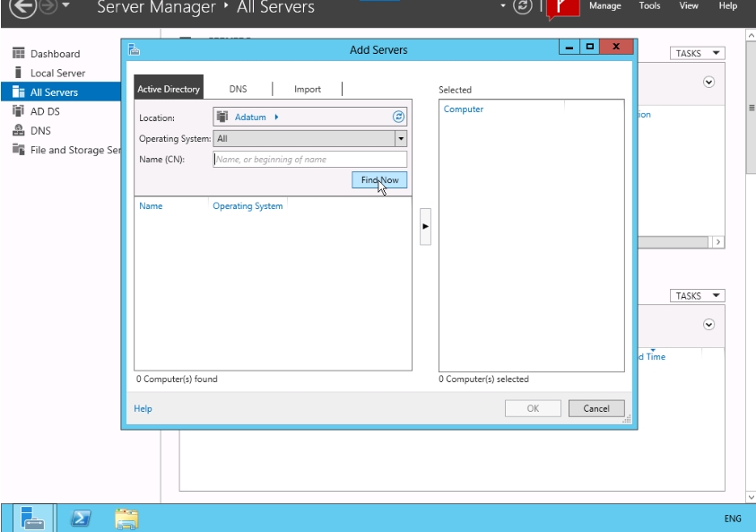Viewport: 756px width, 532px height.
Task: Click the refresh icon in Server Manager header
Action: [522, 5]
